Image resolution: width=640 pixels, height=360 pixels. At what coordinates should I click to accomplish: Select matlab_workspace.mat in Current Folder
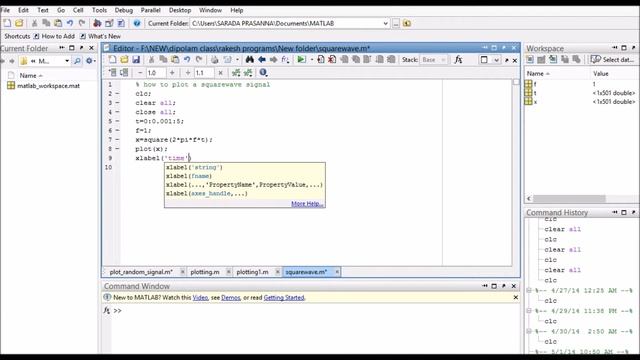(44, 86)
